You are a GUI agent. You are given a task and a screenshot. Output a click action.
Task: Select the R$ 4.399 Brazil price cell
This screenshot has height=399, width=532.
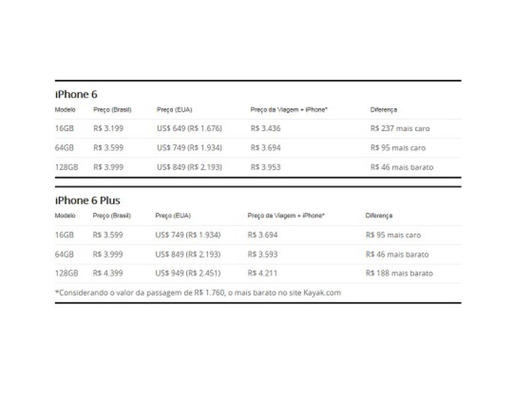coord(108,273)
